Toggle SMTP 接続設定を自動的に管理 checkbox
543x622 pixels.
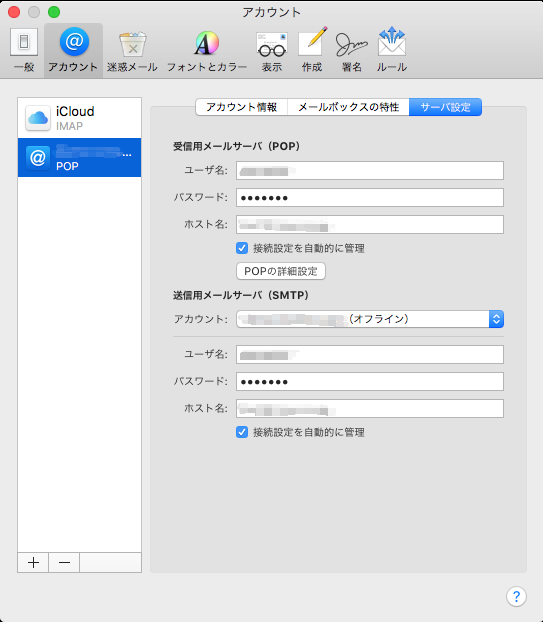242,432
